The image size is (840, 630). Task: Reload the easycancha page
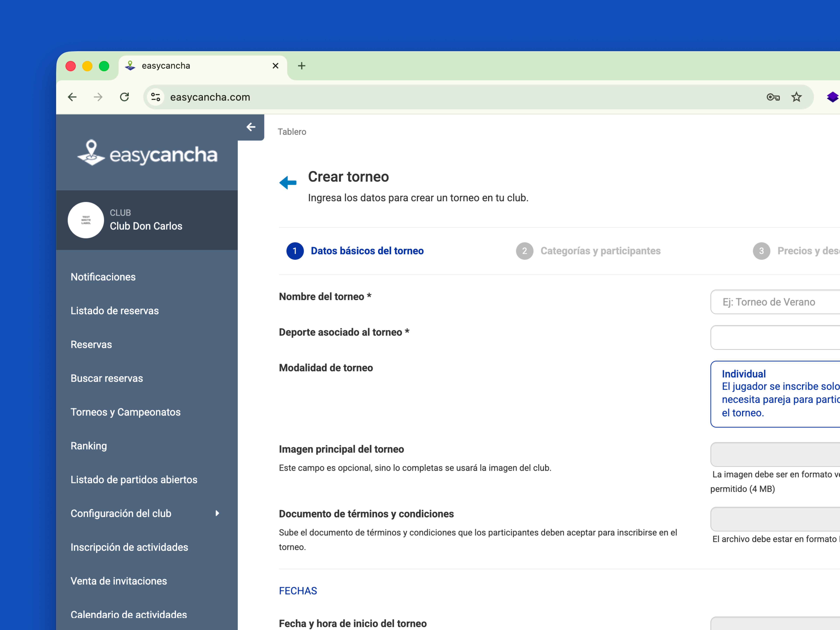click(x=125, y=97)
